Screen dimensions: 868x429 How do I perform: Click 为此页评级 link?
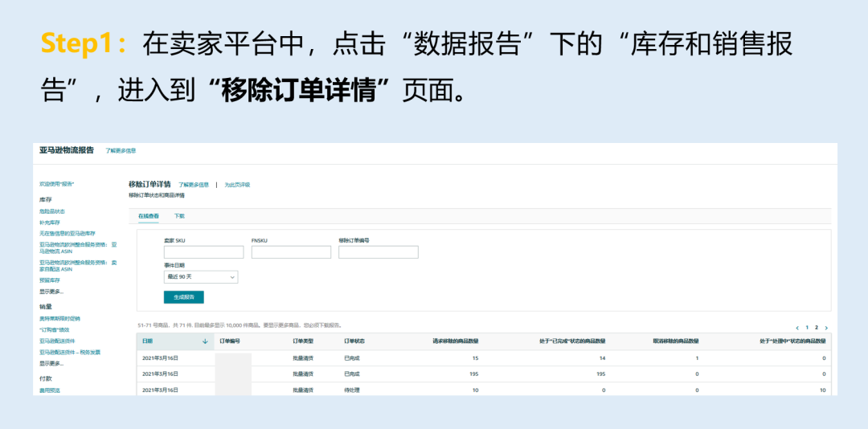(x=237, y=185)
